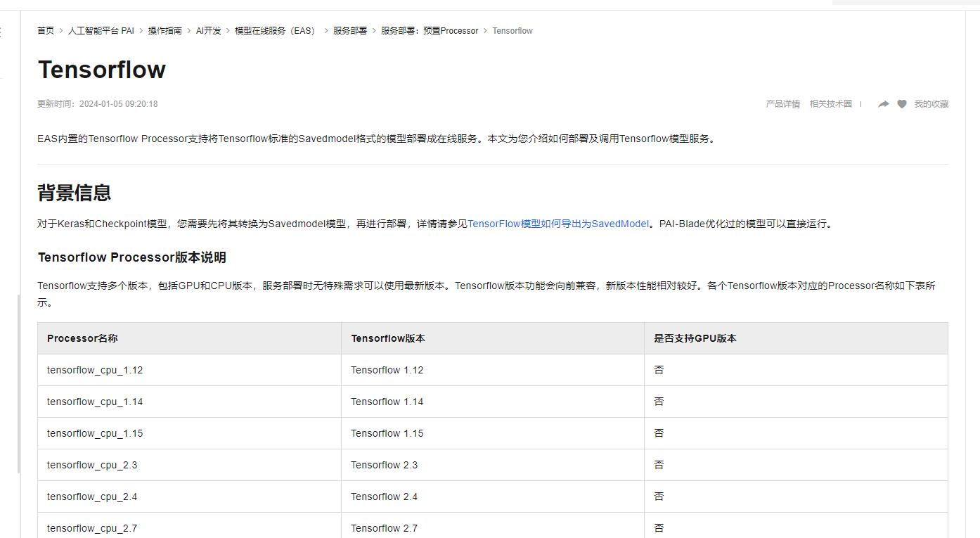
Task: Open AI开发 breadcrumb
Action: coord(209,31)
